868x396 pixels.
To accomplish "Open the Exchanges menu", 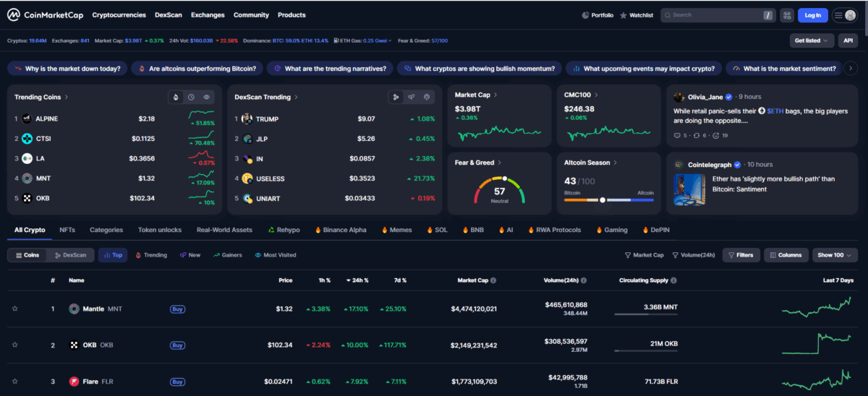I will coord(208,15).
